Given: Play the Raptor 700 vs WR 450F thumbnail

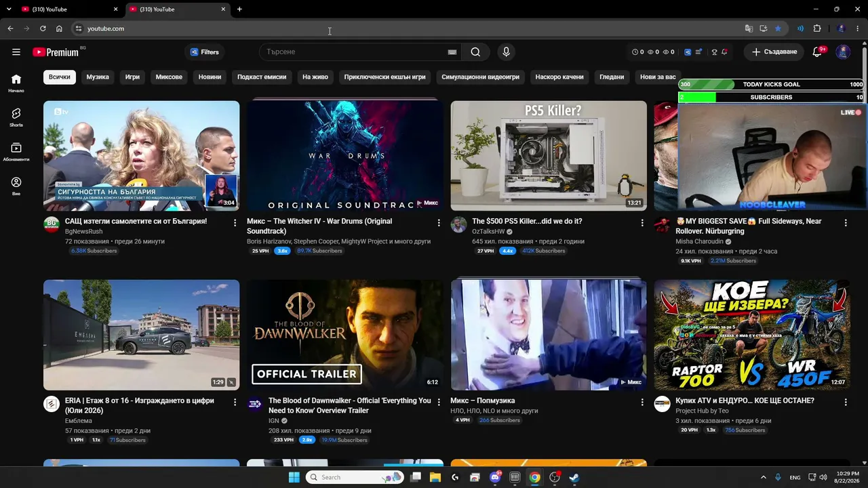Looking at the screenshot, I should [x=752, y=335].
